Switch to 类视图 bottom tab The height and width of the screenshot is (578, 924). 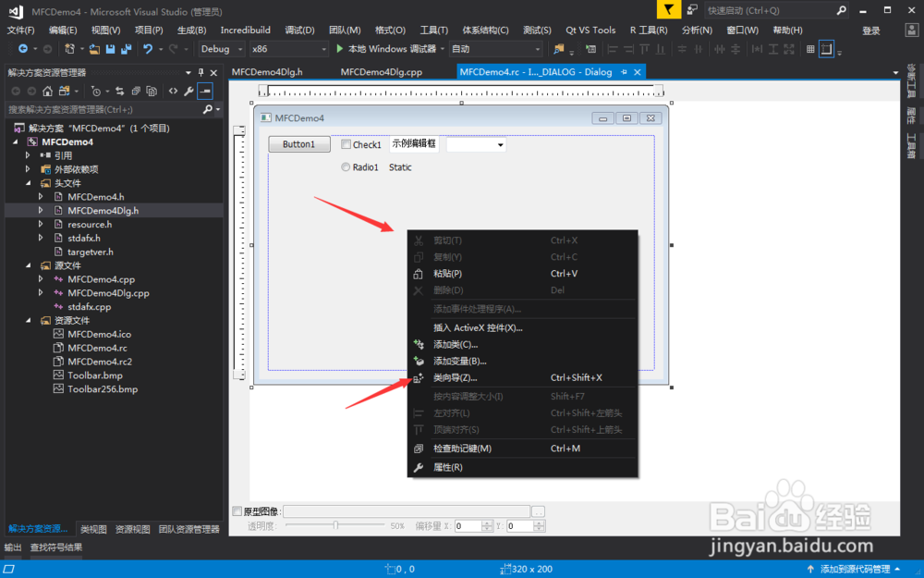tap(93, 529)
